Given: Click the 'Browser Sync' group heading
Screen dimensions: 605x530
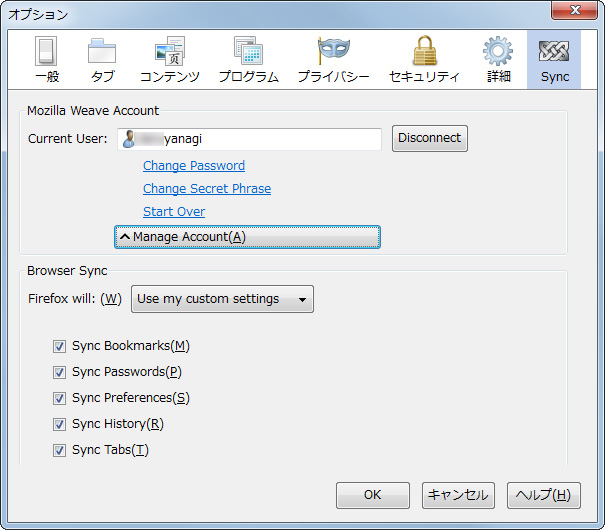Looking at the screenshot, I should click(x=67, y=271).
